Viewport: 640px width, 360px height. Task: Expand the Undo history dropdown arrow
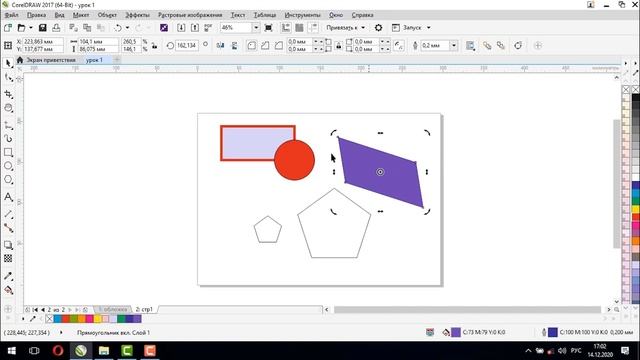tap(127, 28)
